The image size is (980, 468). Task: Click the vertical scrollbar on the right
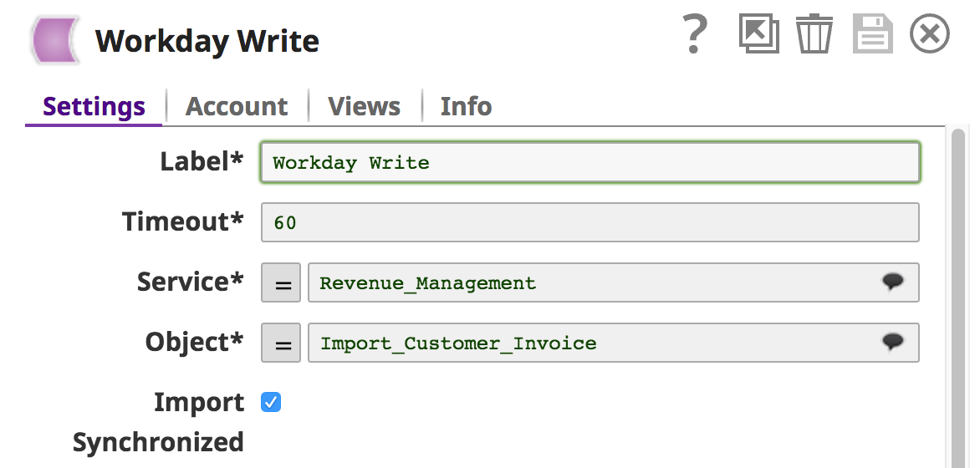[958, 292]
